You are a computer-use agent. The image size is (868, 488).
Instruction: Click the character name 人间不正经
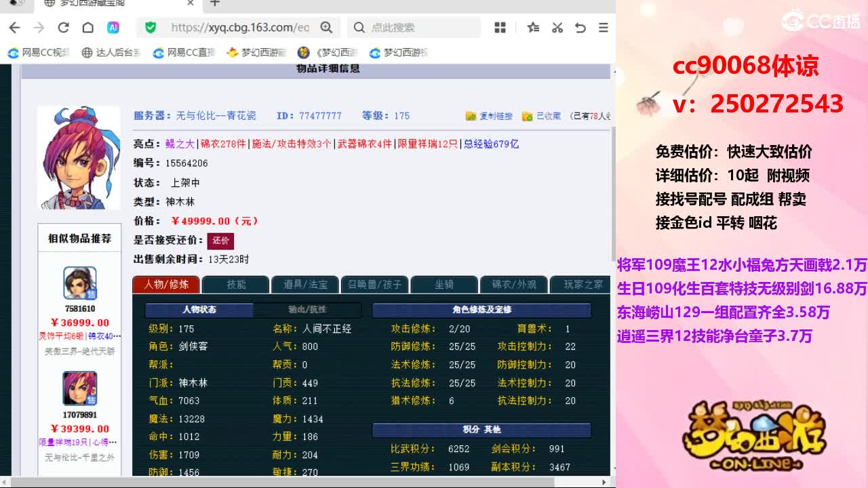coord(327,329)
